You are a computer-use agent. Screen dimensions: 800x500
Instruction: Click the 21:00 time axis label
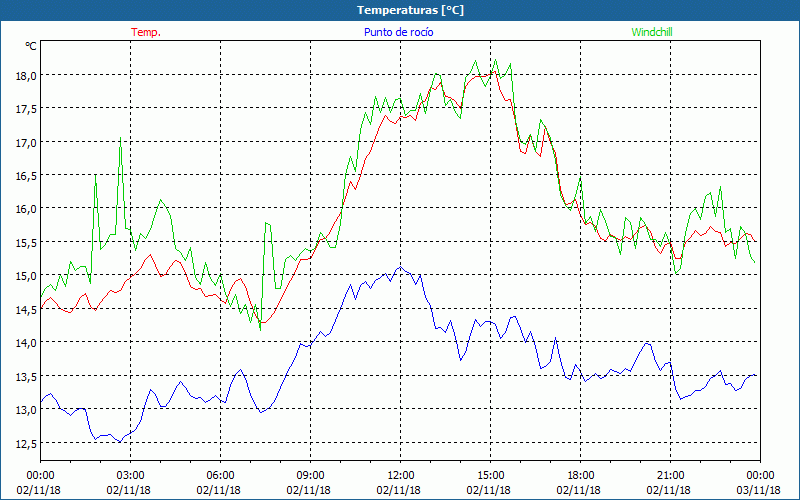point(670,476)
